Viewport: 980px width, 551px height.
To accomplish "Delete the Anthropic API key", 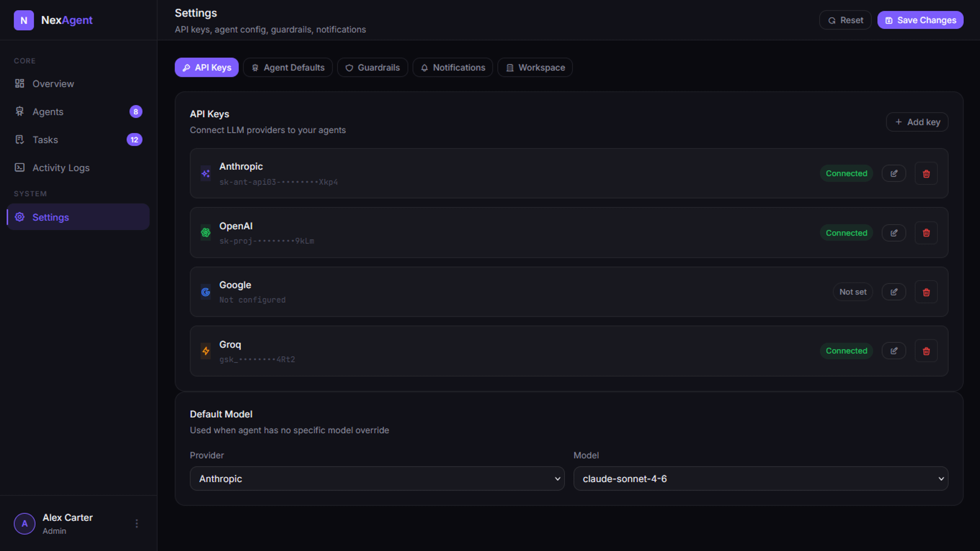I will [x=926, y=173].
